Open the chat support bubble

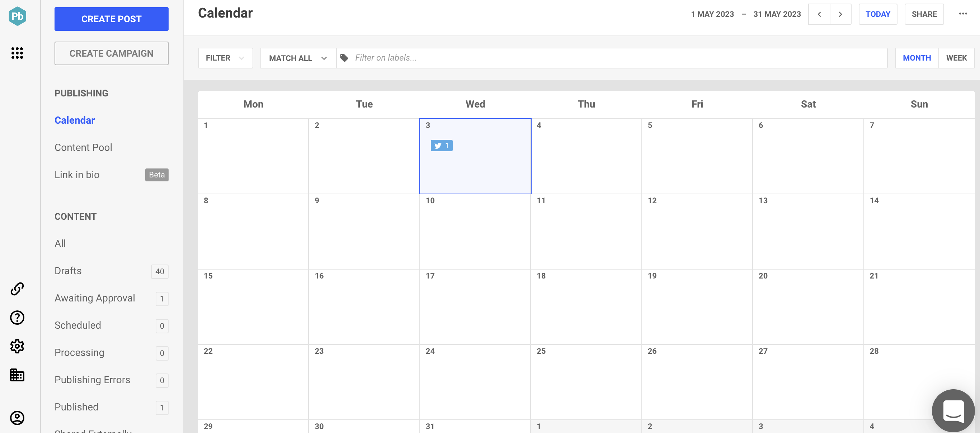click(x=953, y=410)
